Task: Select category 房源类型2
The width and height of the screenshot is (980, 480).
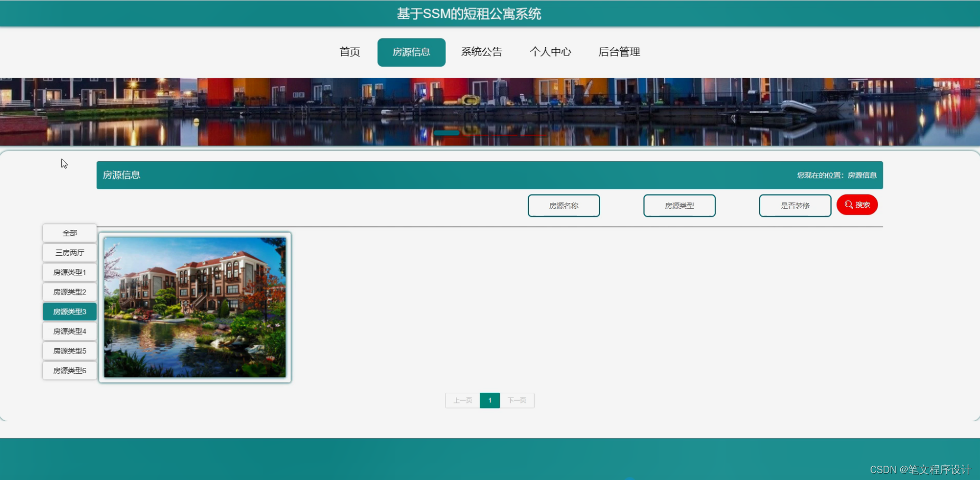Action: coord(69,292)
